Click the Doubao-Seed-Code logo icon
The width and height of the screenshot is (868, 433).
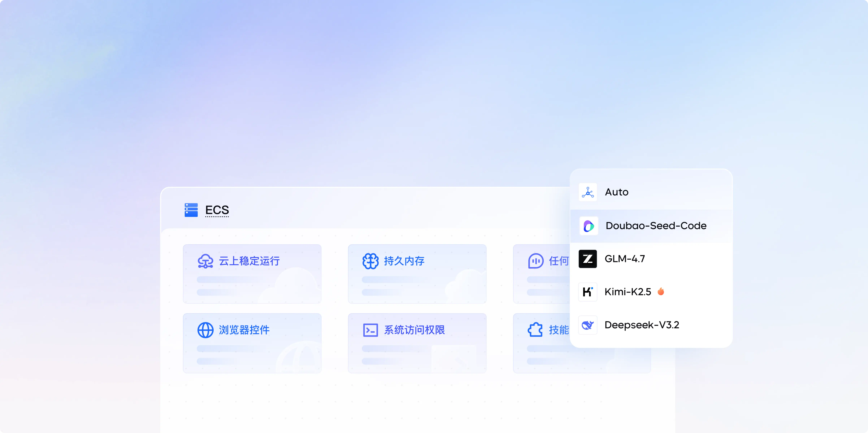[588, 226]
